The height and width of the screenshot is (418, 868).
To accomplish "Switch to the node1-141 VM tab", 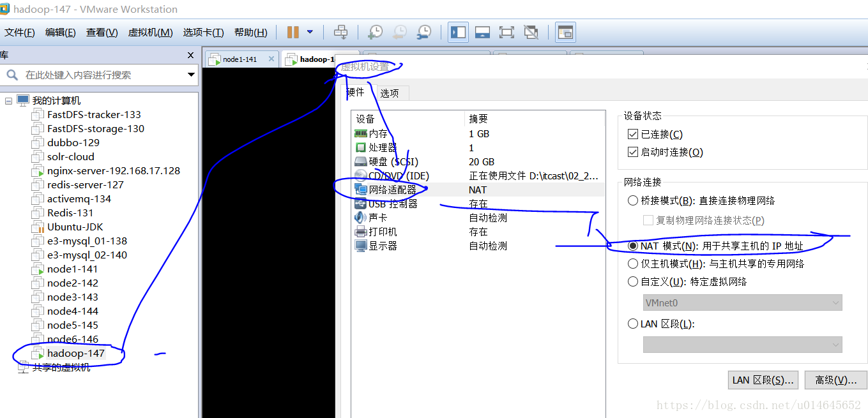I will tap(241, 59).
